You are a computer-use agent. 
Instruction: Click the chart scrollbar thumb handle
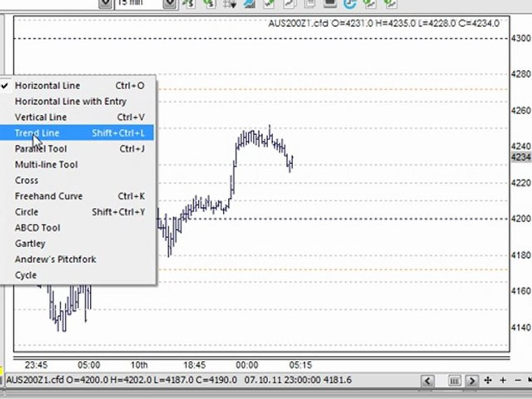click(x=454, y=381)
